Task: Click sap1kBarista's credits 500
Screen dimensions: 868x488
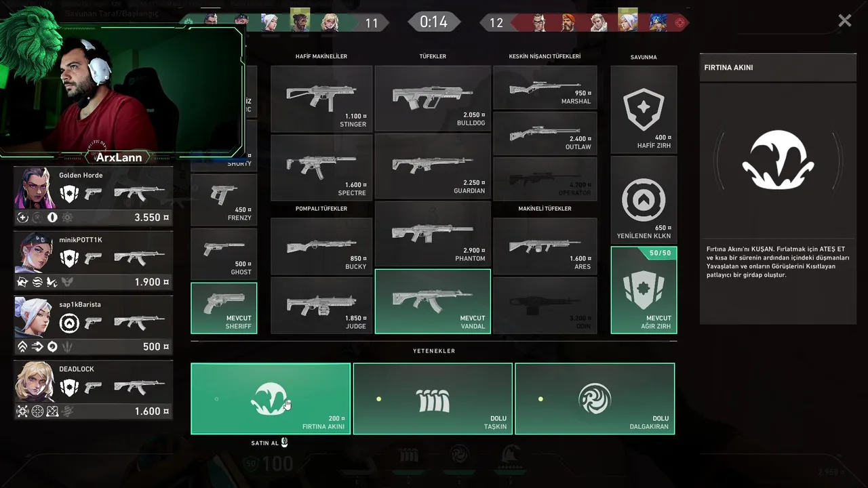Action: 156,346
